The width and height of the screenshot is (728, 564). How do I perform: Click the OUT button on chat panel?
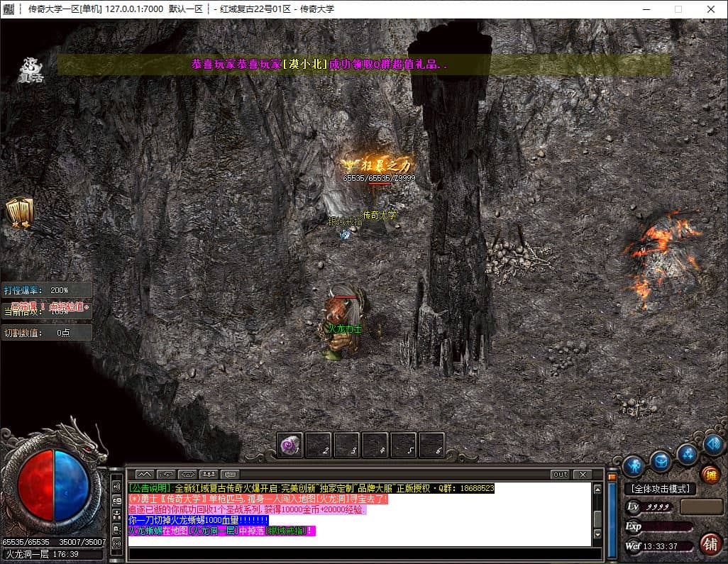pos(561,474)
